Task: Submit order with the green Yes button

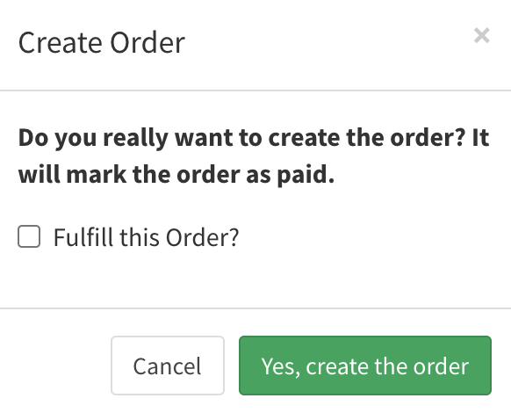Action: 365,366
